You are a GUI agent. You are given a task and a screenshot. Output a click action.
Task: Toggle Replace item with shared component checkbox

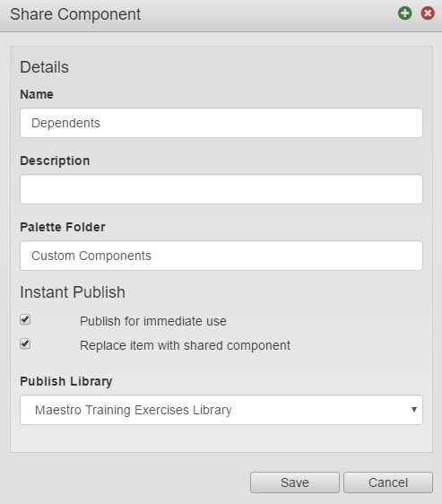(x=25, y=343)
